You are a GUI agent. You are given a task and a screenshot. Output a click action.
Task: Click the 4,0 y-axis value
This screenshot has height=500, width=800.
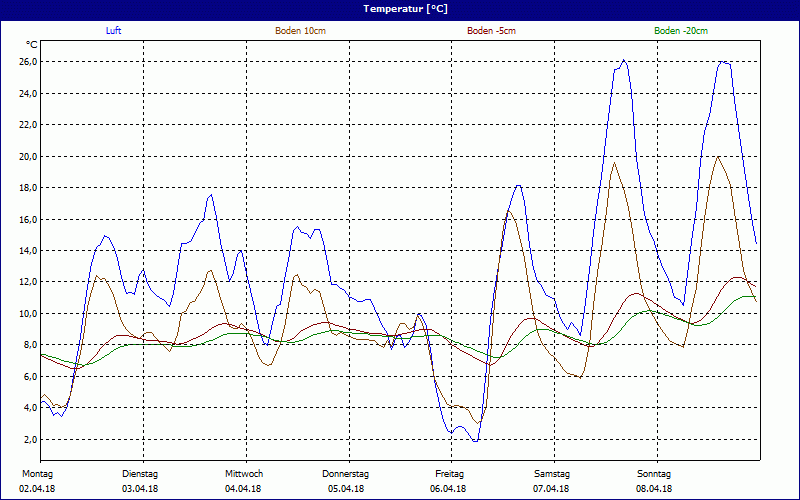(31, 408)
